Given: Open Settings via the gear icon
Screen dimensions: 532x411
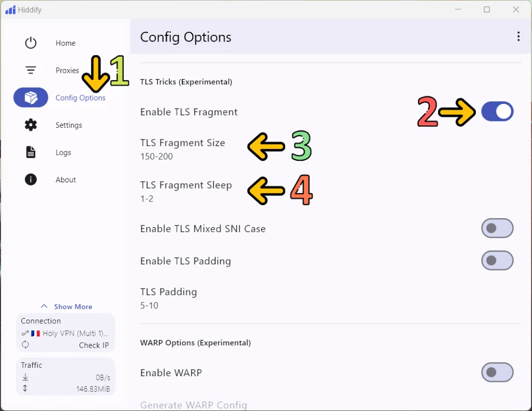Looking at the screenshot, I should click(30, 125).
